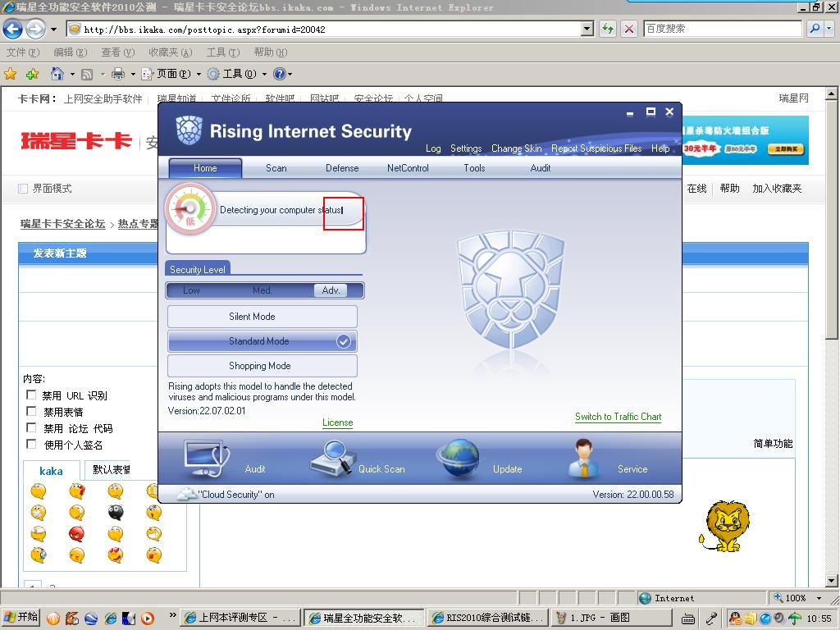Screen dimensions: 840x630
Task: Insert the black bomb face emoticon
Action: tap(115, 513)
